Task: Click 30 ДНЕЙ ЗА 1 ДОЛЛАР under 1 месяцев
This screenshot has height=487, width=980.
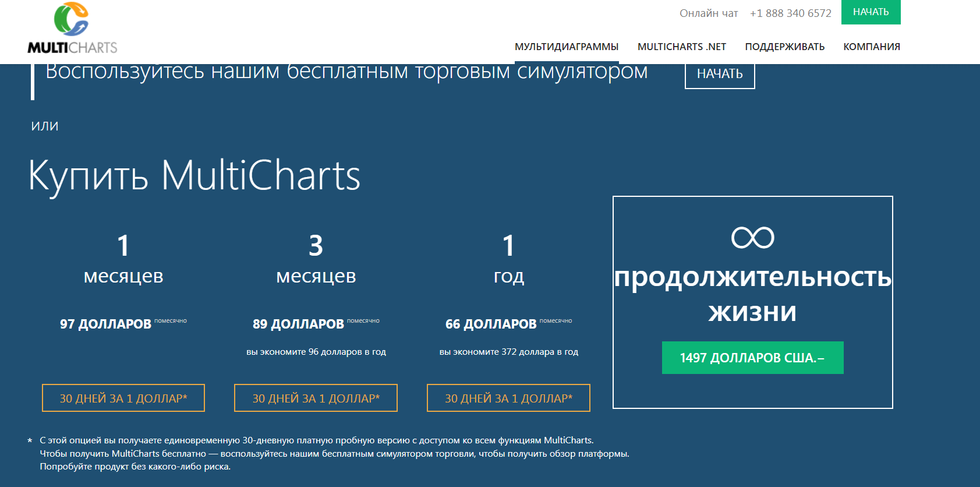Action: click(123, 398)
